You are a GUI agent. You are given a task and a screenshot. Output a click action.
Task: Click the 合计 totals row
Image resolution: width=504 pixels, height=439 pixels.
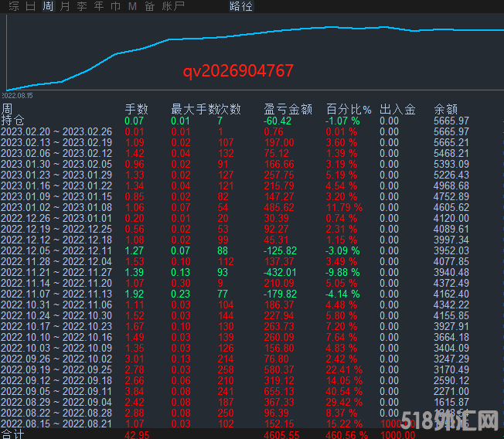tap(13, 434)
